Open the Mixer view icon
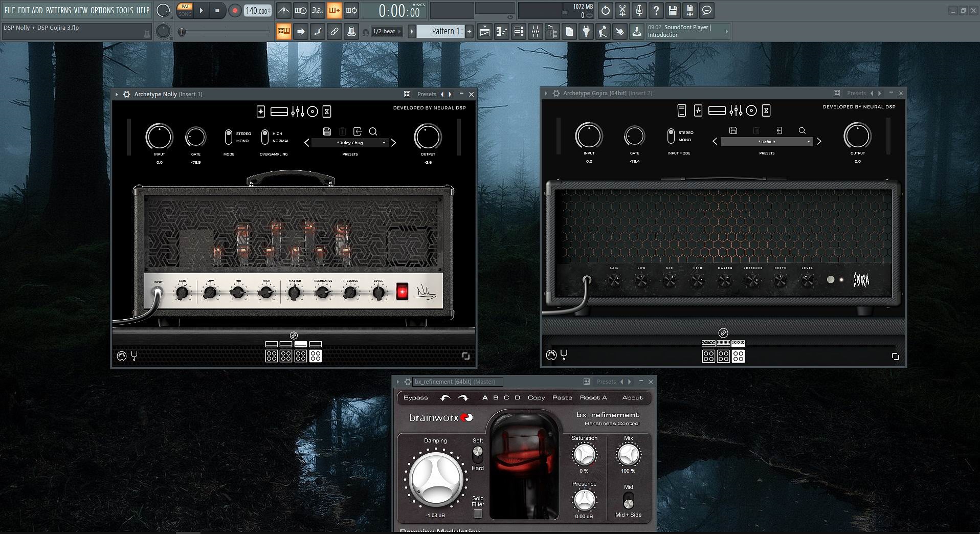The height and width of the screenshot is (534, 980). point(536,32)
